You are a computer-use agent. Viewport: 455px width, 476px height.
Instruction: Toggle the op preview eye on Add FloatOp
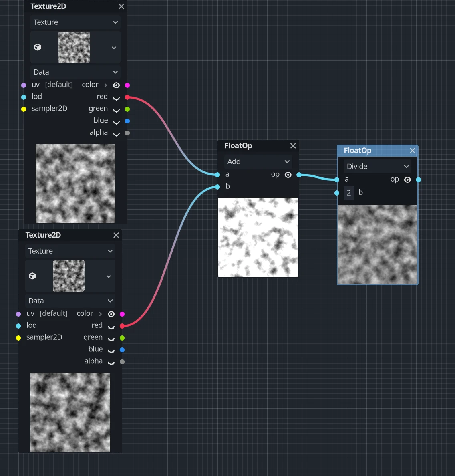point(288,175)
